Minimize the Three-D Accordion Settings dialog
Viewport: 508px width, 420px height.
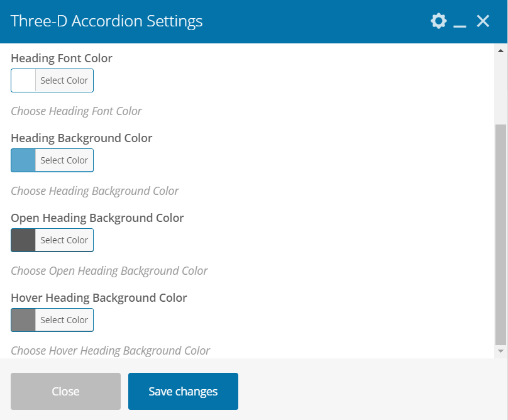click(x=460, y=23)
